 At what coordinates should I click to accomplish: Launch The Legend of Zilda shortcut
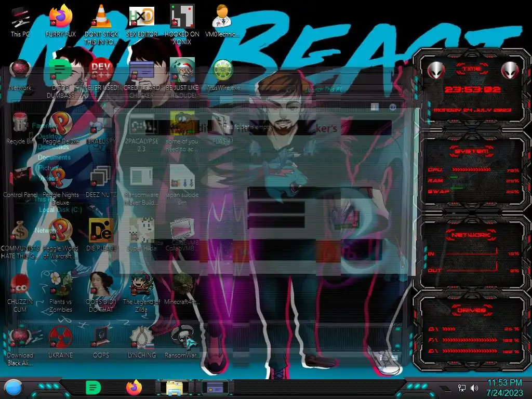[141, 292]
